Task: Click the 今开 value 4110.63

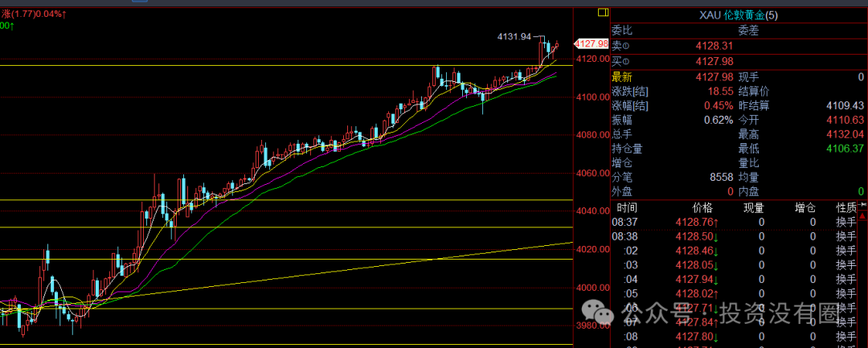Action: pos(845,120)
